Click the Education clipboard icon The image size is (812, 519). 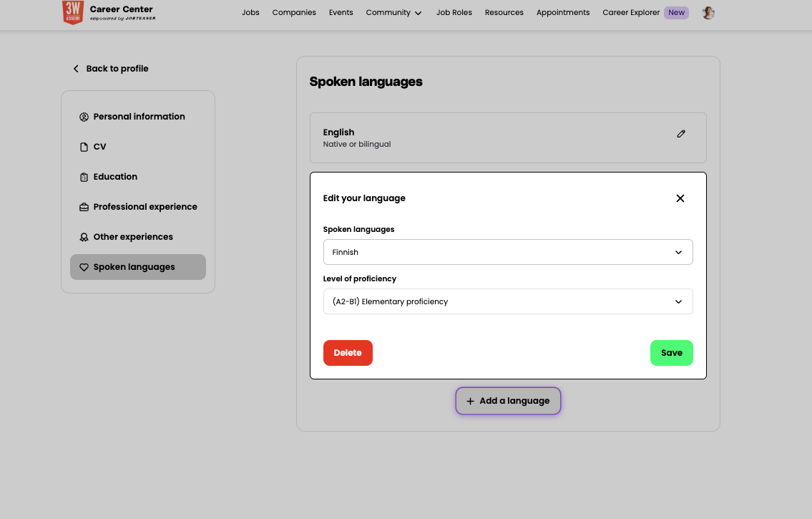click(84, 177)
